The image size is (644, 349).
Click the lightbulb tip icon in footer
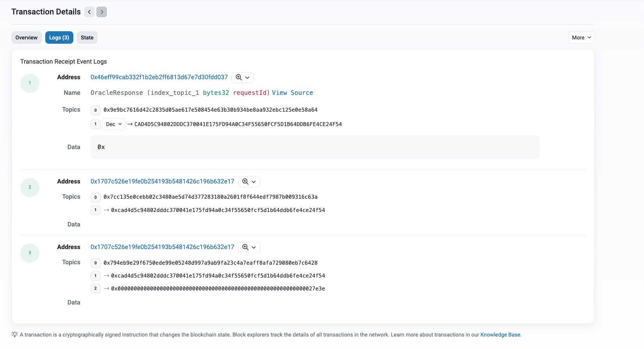[x=15, y=335]
